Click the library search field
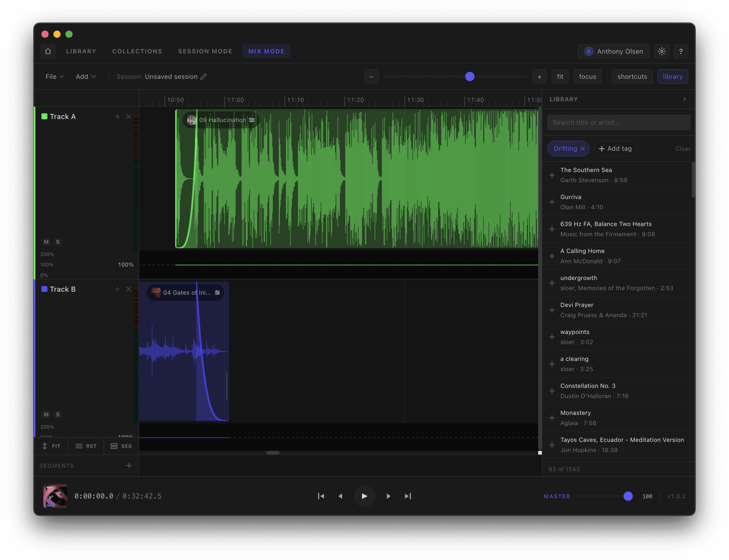 pos(619,122)
